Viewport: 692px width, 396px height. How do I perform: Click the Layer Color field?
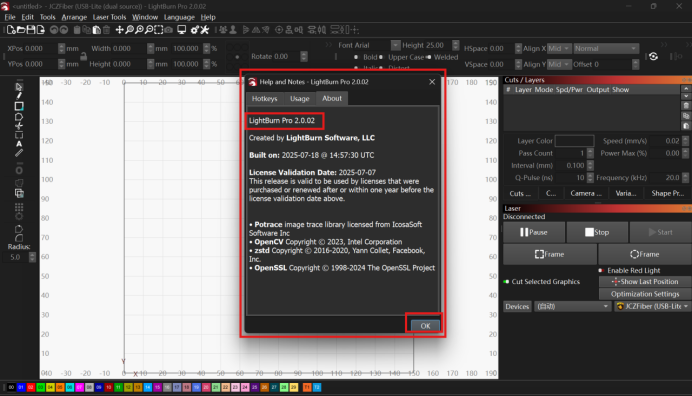pos(574,141)
